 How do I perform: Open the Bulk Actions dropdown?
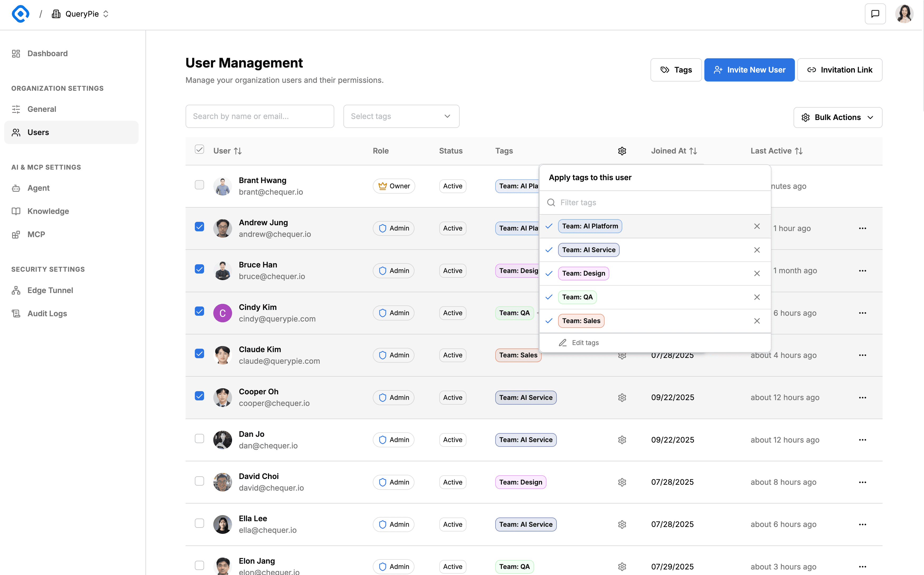(x=838, y=118)
